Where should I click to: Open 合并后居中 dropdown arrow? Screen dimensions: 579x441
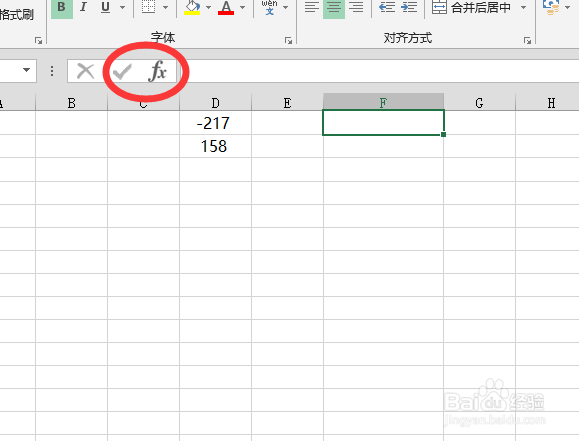coord(523,7)
